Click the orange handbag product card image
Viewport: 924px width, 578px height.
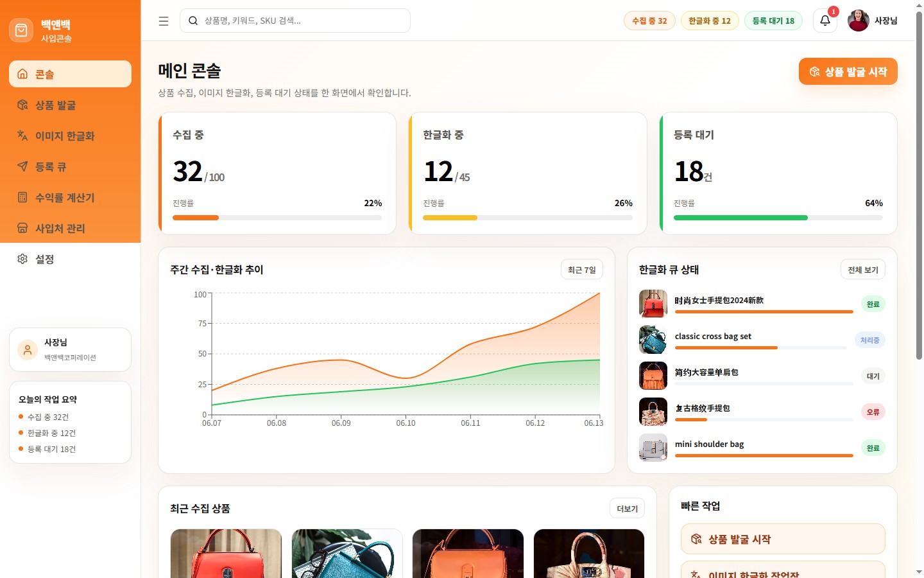[x=468, y=554]
